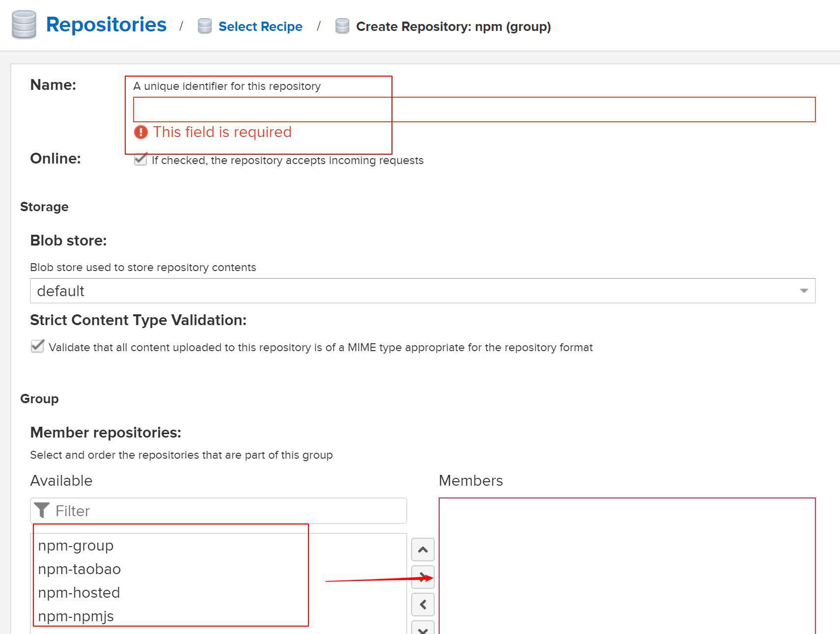
Task: Click the Blob store label
Action: click(68, 241)
